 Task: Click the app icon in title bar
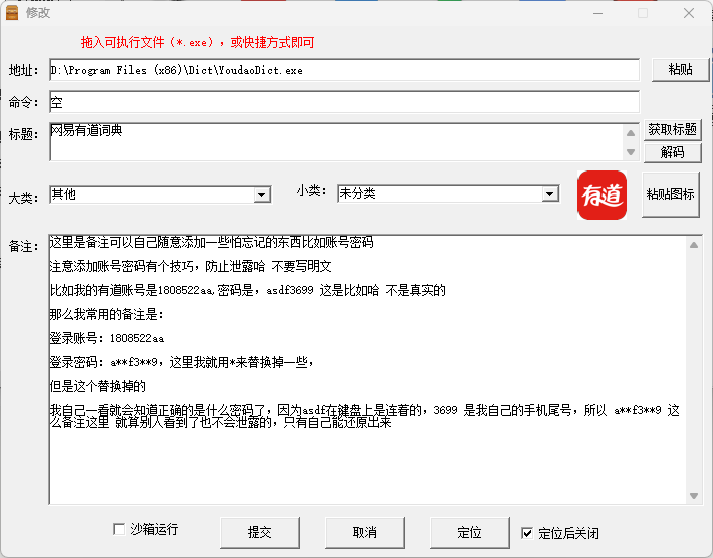pos(12,12)
